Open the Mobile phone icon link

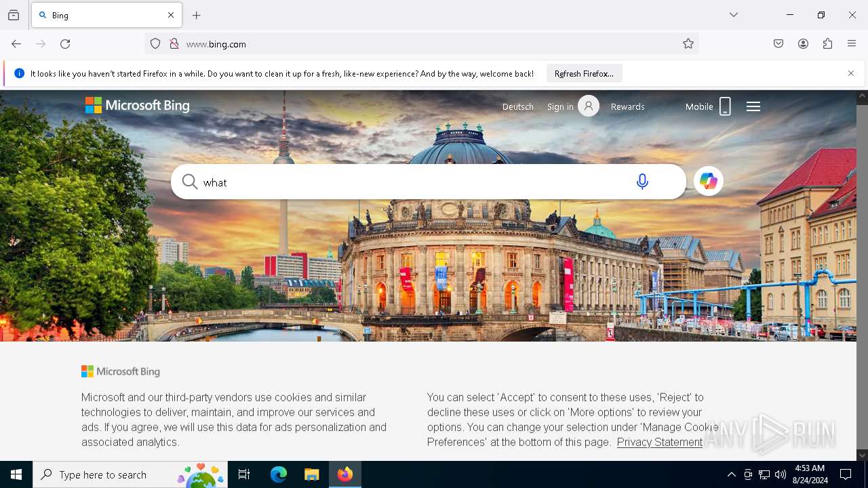tap(725, 106)
